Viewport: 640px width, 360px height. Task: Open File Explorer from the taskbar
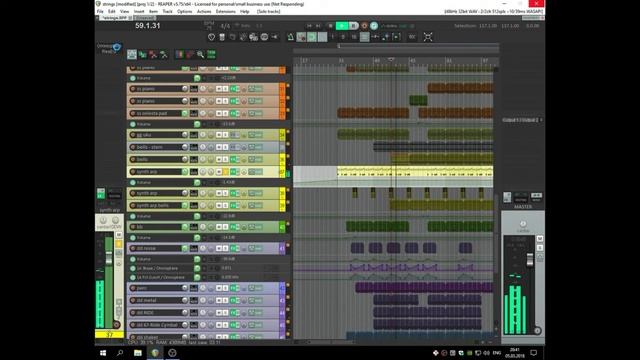[x=138, y=353]
